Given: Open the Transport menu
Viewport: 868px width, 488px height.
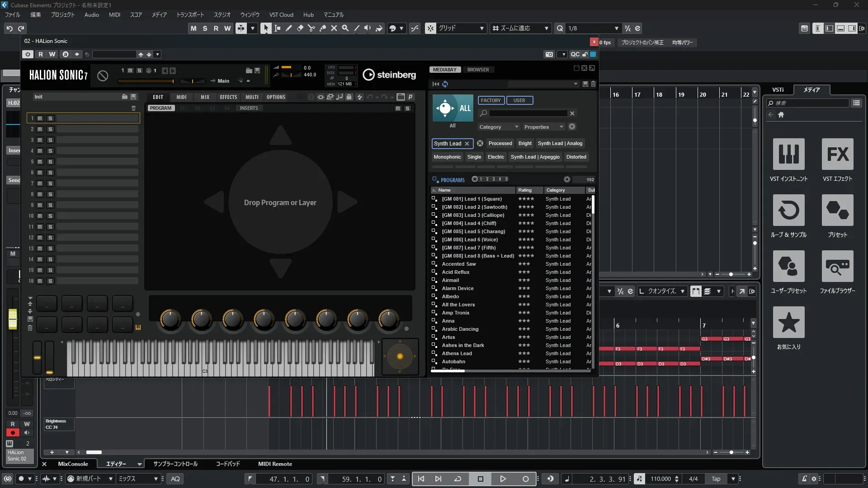Looking at the screenshot, I should point(190,14).
